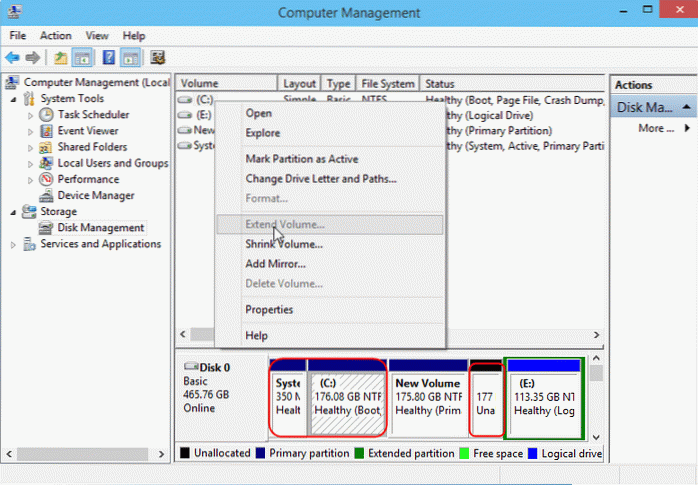This screenshot has height=485, width=698.
Task: Select the (C:) 176.08 GB partition block
Action: click(x=347, y=398)
